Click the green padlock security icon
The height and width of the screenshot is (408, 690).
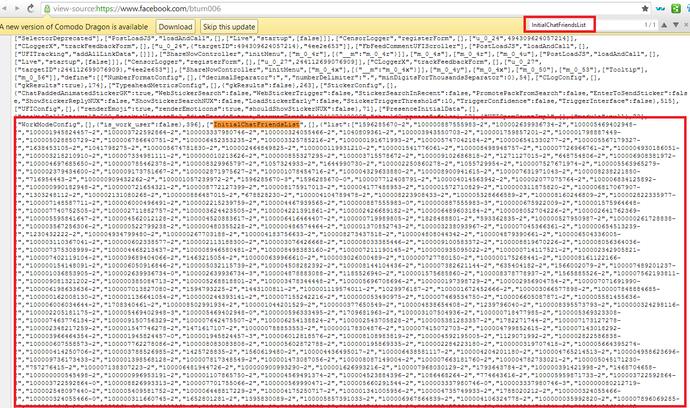47,8
